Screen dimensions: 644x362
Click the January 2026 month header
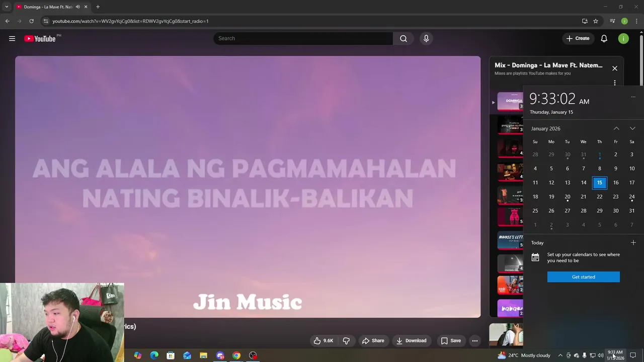pyautogui.click(x=545, y=129)
